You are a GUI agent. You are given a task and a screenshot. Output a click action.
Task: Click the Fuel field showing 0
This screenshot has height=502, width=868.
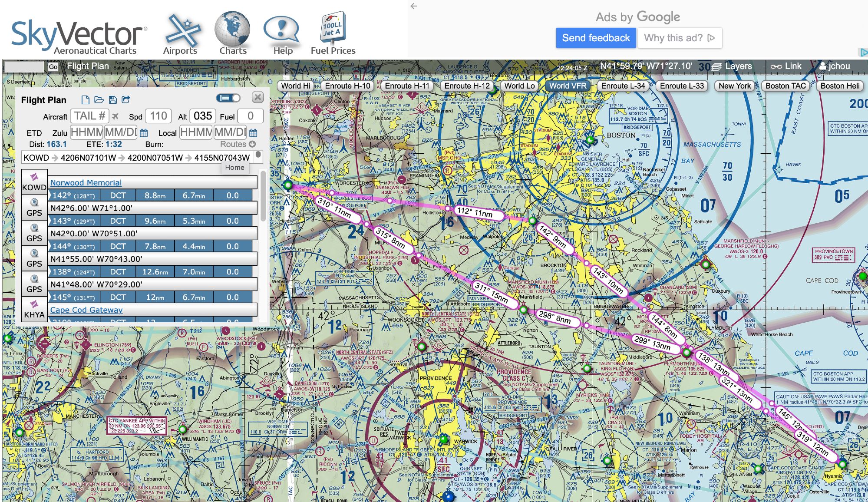click(x=250, y=116)
